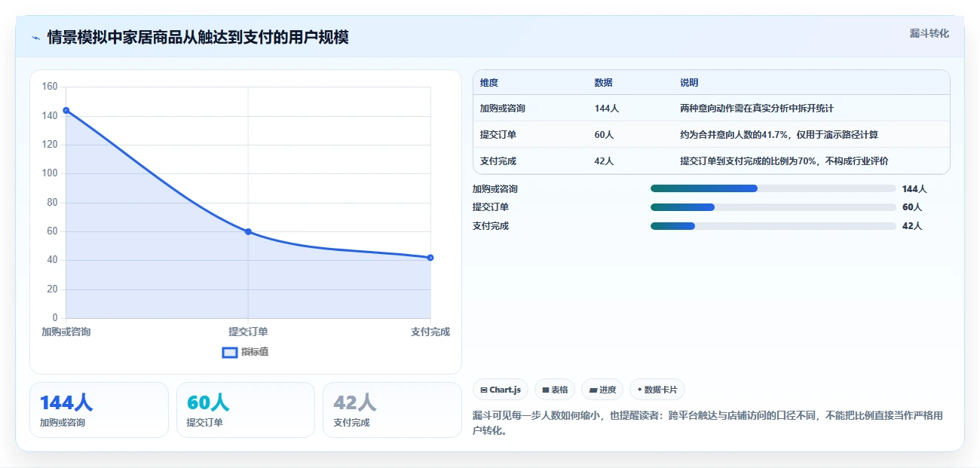Click the 支付完成 cell in the table

498,161
